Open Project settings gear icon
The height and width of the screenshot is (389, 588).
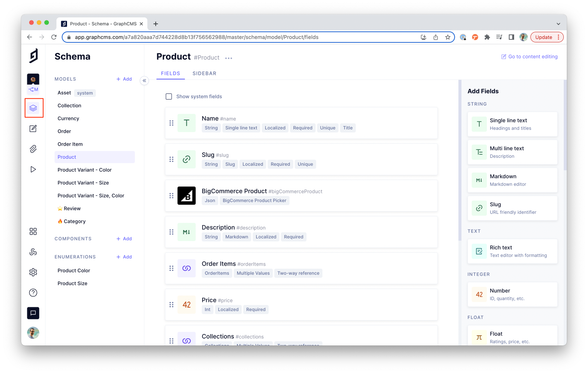[33, 272]
